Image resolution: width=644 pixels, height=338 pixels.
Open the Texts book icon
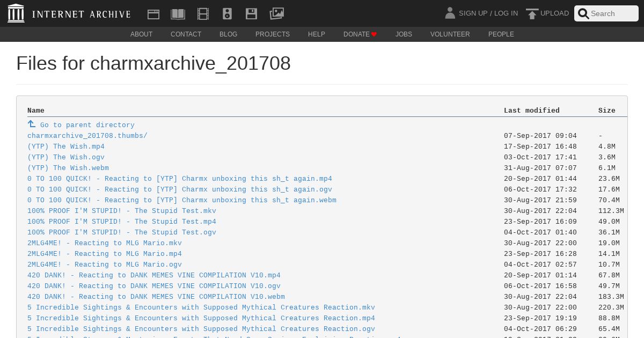178,14
